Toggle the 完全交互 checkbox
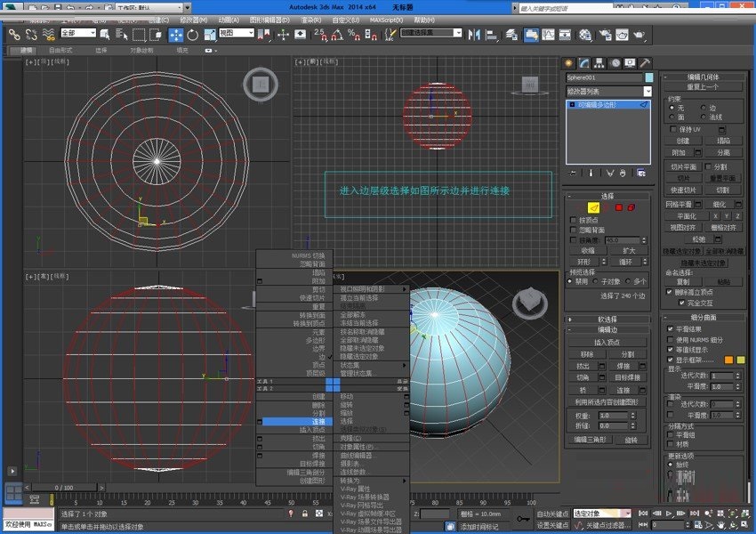This screenshot has height=534, width=756. click(x=681, y=303)
